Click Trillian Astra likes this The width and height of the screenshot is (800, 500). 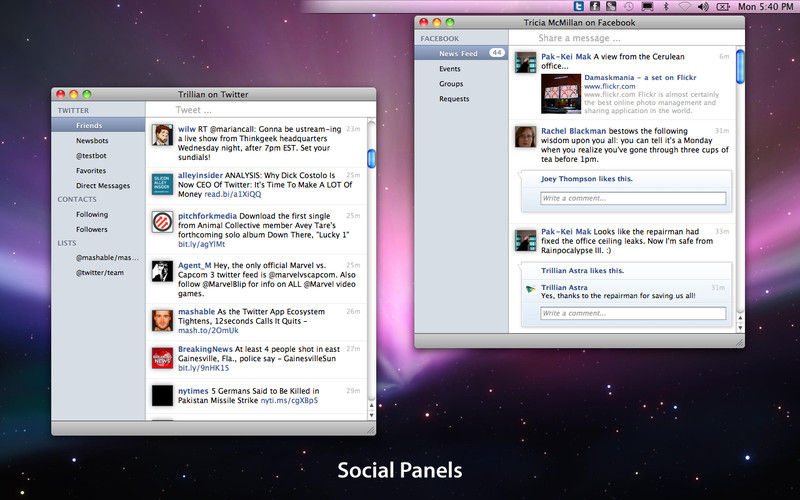pyautogui.click(x=583, y=270)
